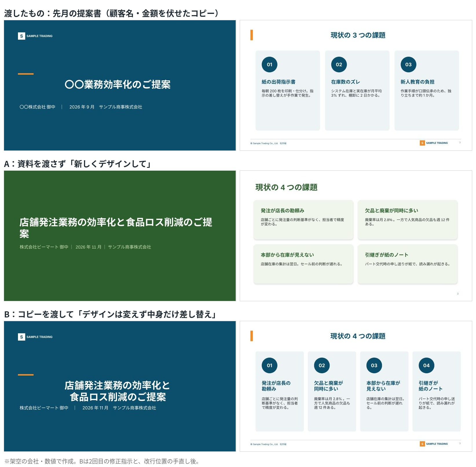Click the footer logo on section B's issues slide
This screenshot has height=467, width=476.
(x=434, y=444)
